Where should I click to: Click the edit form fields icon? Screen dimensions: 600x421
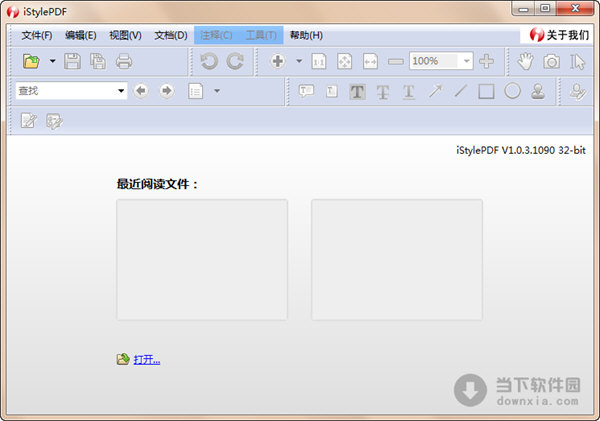coord(54,121)
